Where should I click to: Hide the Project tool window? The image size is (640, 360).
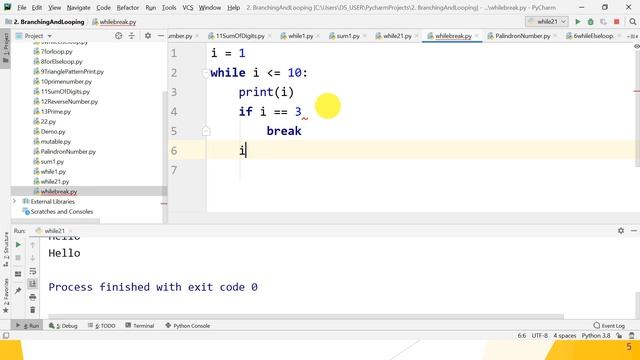pos(161,36)
